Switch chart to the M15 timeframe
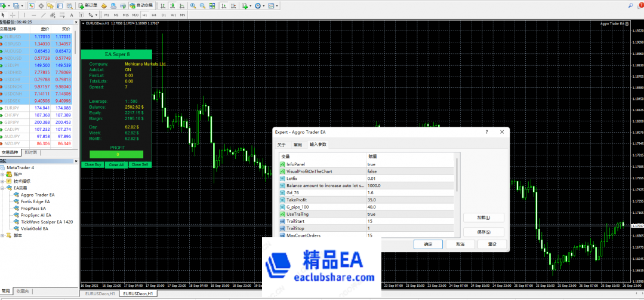 click(x=126, y=14)
